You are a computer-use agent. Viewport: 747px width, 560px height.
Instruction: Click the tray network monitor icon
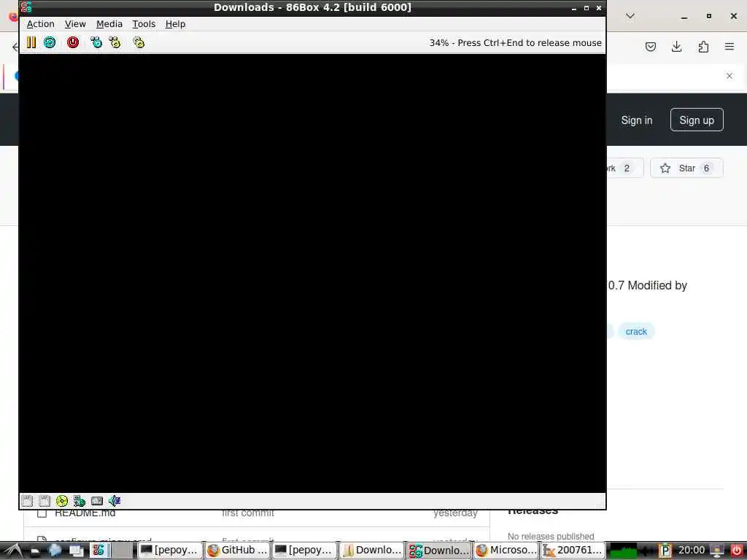(718, 551)
